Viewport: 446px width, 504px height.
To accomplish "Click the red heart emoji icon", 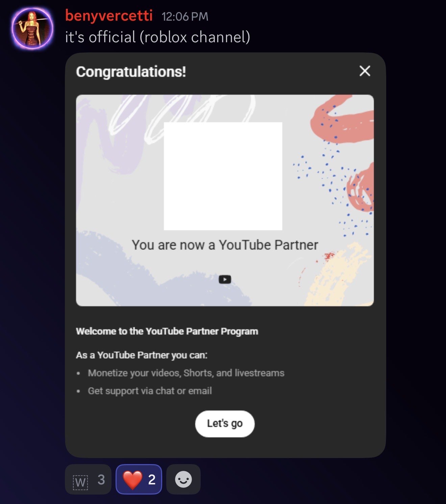I will (x=132, y=479).
